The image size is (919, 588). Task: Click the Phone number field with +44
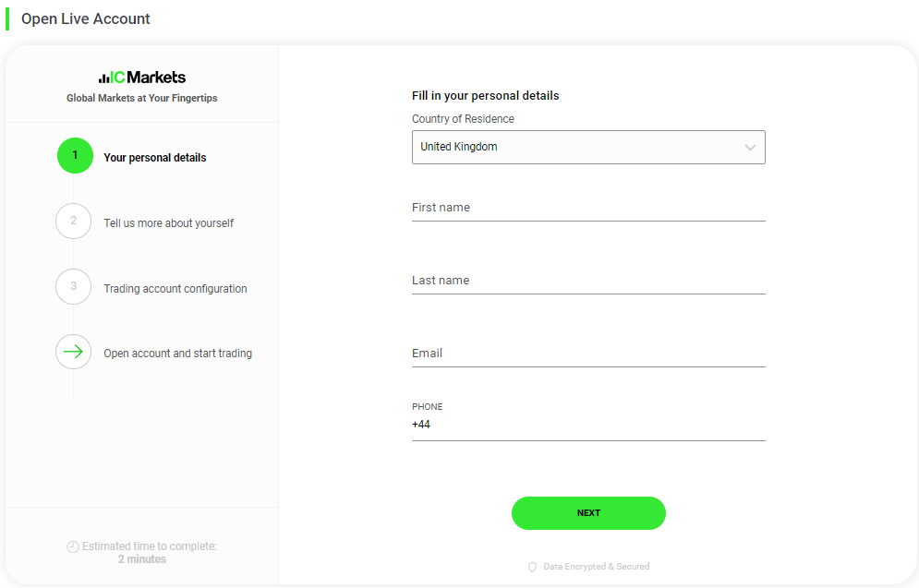[588, 426]
